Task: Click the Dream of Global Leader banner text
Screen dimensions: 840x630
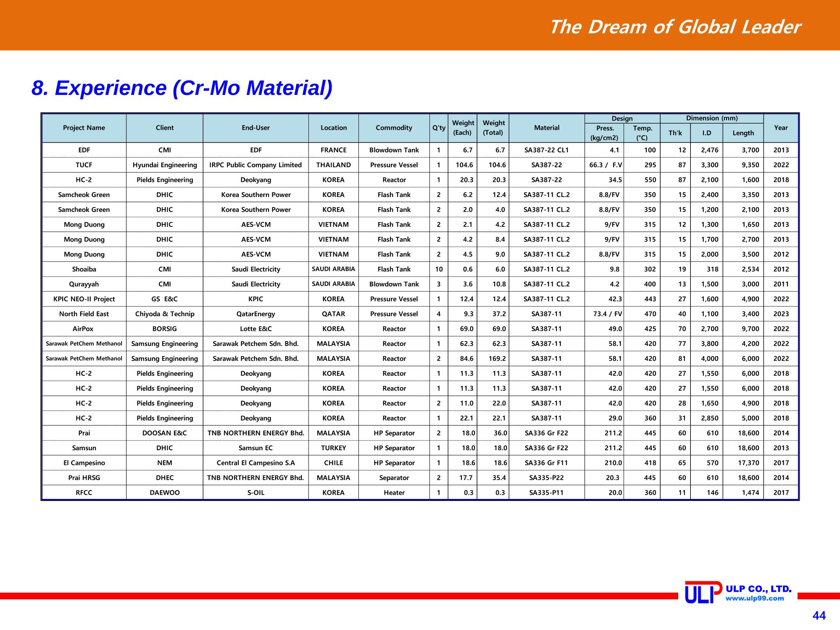Action: click(675, 27)
